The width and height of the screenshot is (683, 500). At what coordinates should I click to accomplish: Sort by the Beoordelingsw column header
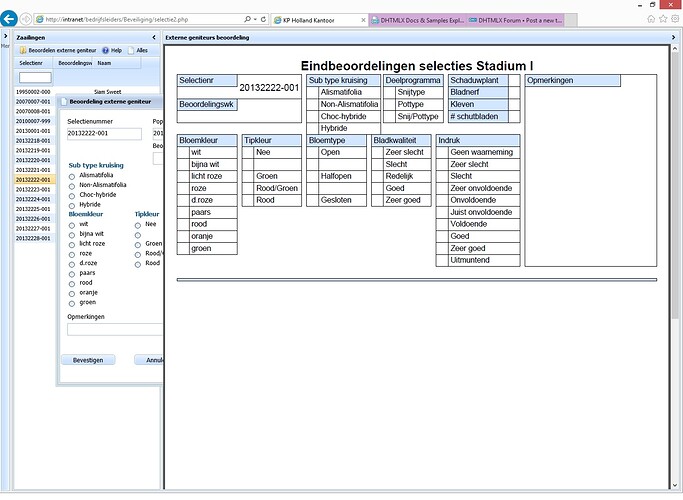pyautogui.click(x=75, y=63)
